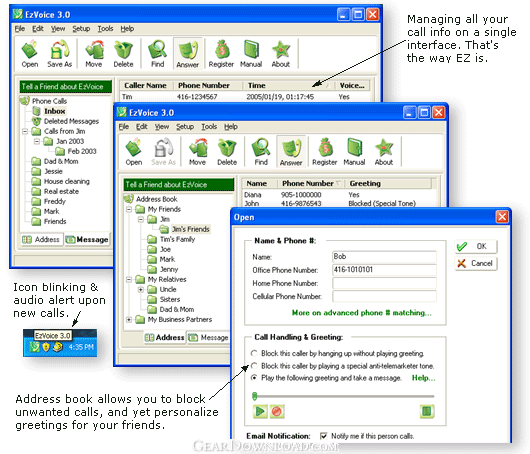
Task: Open the Tools menu in front window
Action: point(209,127)
